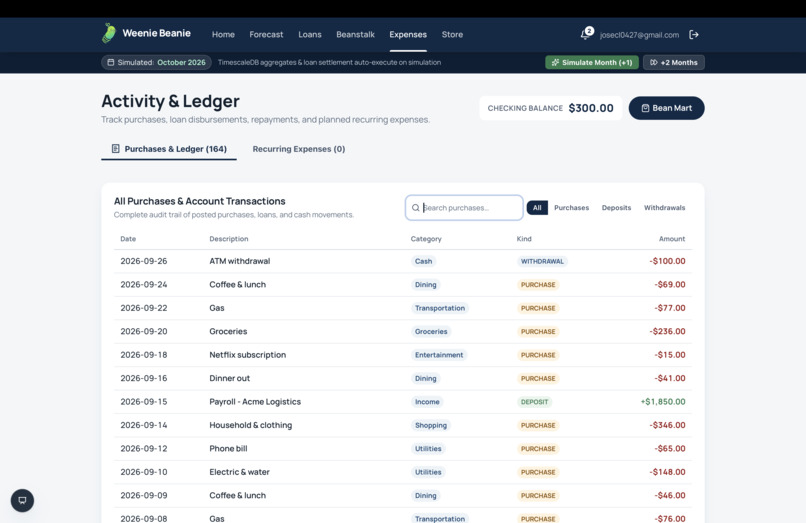Click the +2 Months button
Image resolution: width=806 pixels, height=523 pixels.
point(674,62)
